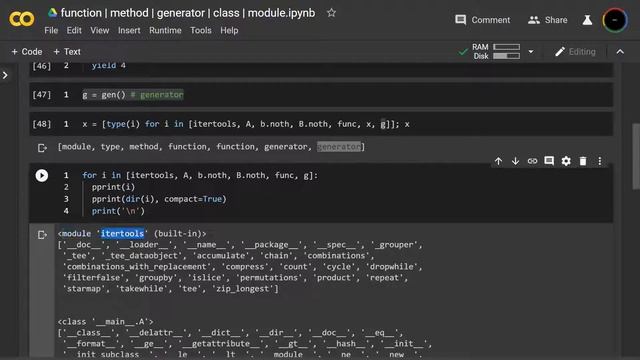Click the "print('\n')" code line
The width and height of the screenshot is (640, 360).
click(118, 211)
